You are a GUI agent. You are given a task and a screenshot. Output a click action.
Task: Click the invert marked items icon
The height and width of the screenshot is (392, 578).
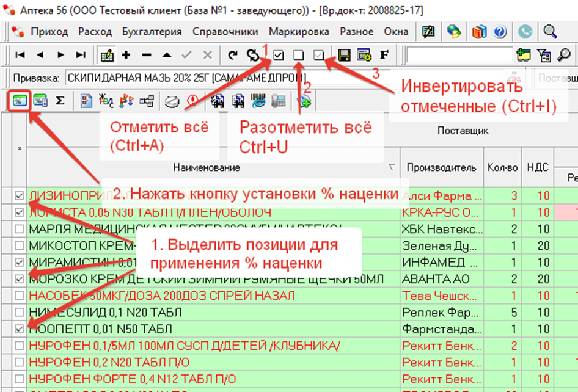coord(319,56)
